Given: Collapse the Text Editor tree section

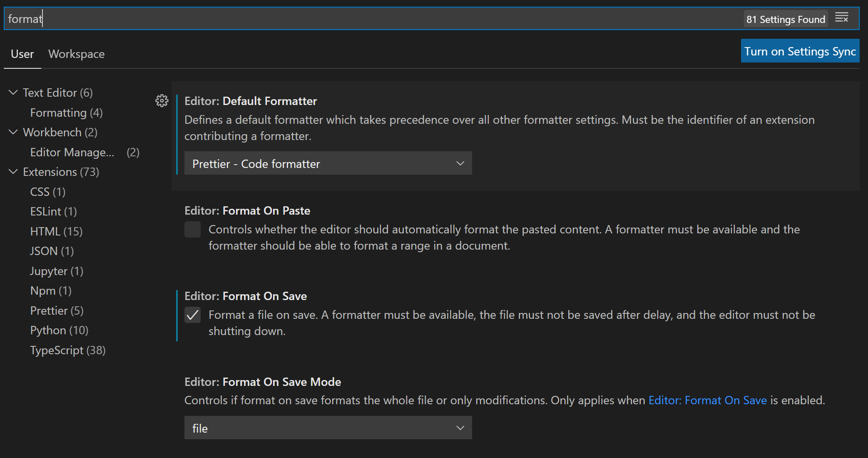Looking at the screenshot, I should 13,93.
